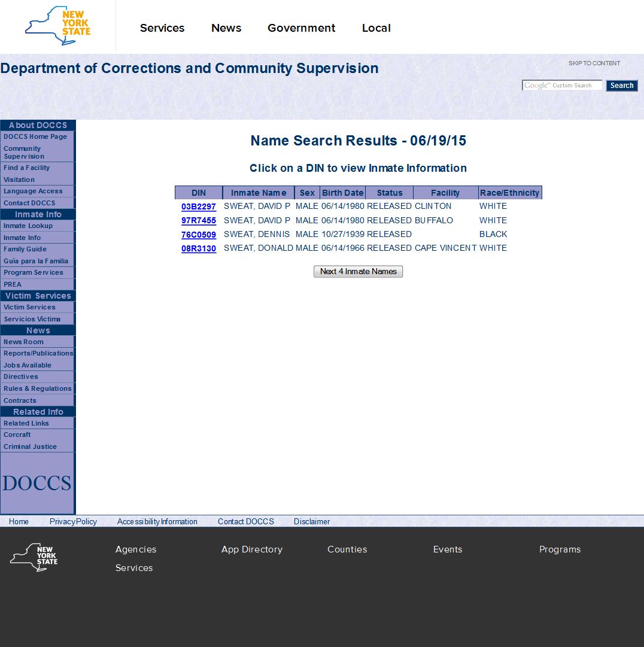Open Accessibility Information footer link

[x=157, y=521]
